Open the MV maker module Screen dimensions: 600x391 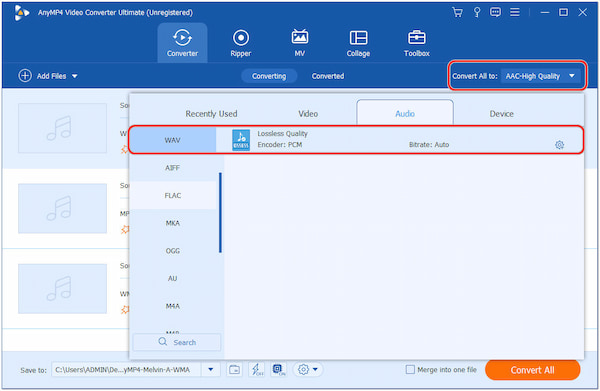point(300,43)
